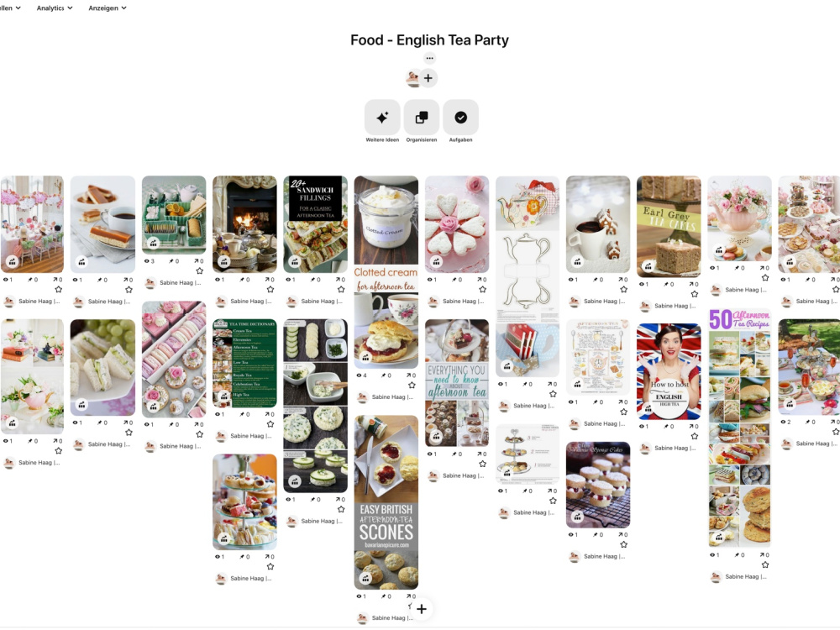Open board options three-dots icon

pyautogui.click(x=429, y=58)
